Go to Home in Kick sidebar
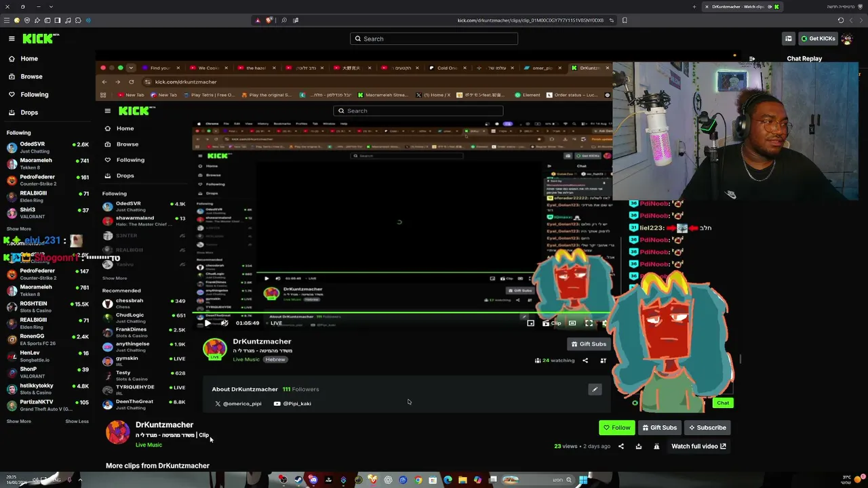 coord(29,59)
